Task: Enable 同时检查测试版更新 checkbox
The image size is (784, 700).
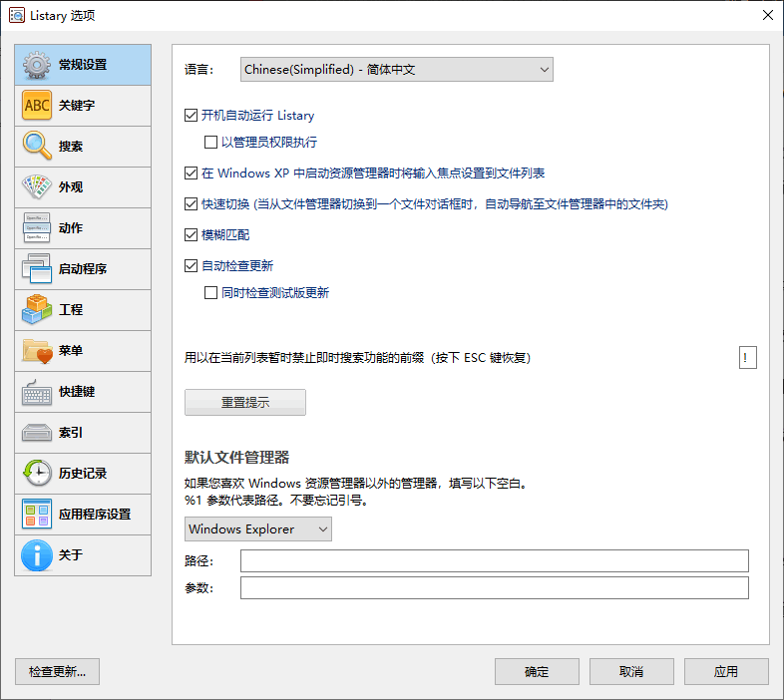Action: [211, 293]
